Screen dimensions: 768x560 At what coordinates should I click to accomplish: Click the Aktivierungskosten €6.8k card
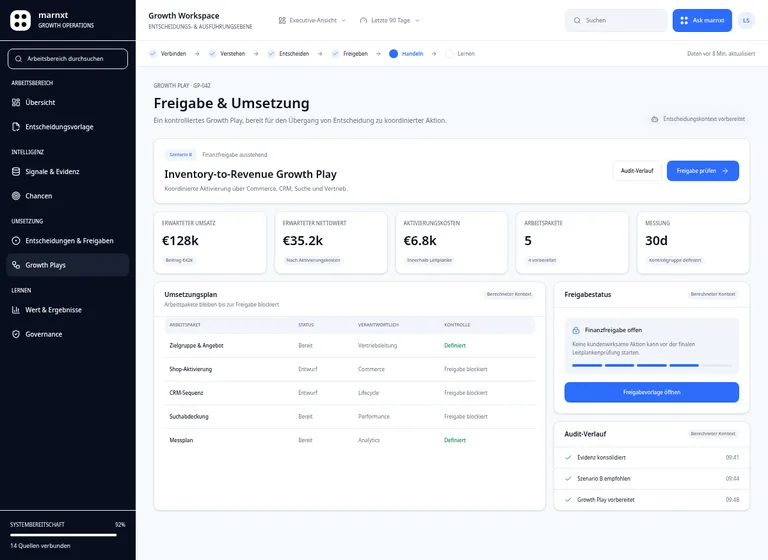pos(452,243)
